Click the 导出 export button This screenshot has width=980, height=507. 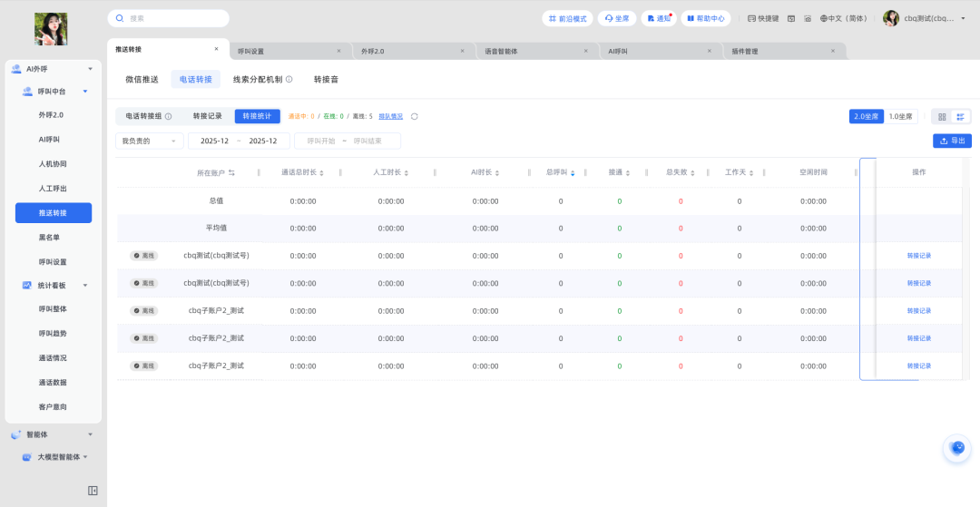coord(952,141)
